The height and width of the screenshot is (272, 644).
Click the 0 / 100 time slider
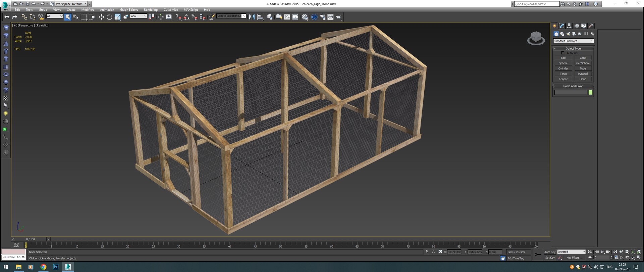31,239
